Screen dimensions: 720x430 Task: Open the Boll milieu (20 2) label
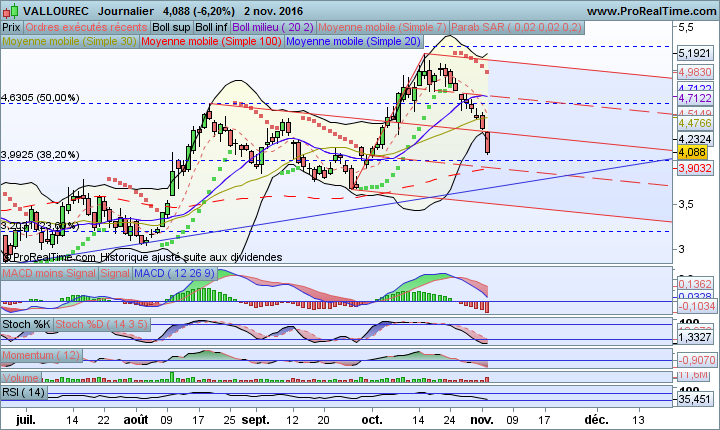(273, 27)
